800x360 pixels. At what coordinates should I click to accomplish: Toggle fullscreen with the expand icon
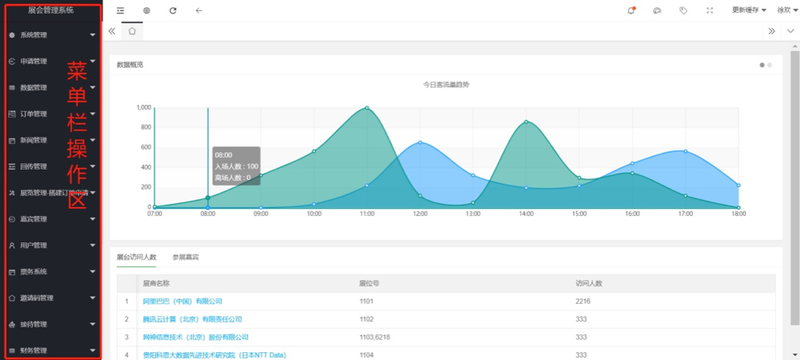point(710,10)
